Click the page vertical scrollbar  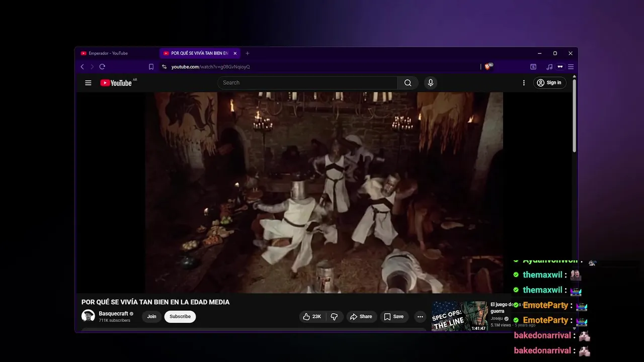(575, 116)
